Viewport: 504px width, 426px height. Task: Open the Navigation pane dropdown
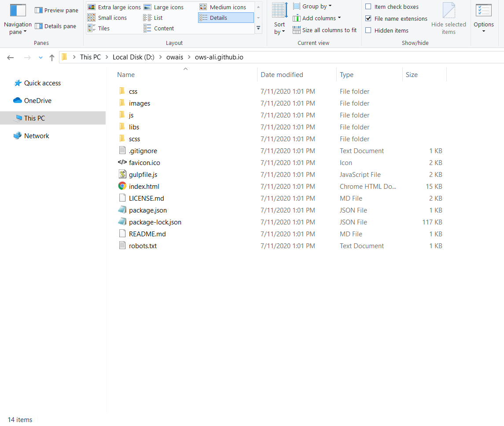point(18,19)
